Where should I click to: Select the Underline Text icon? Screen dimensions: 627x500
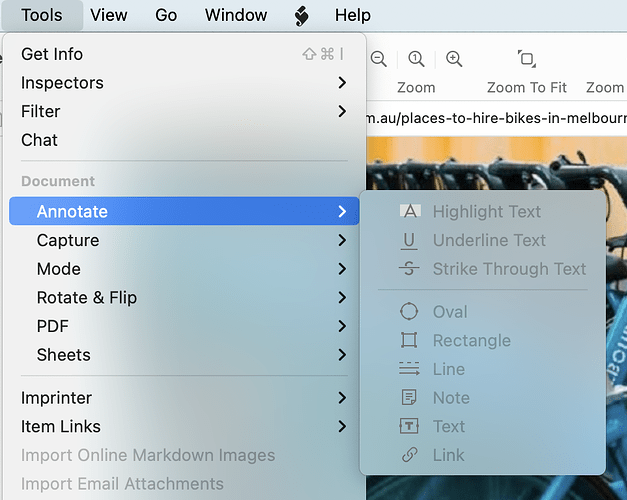click(x=409, y=240)
